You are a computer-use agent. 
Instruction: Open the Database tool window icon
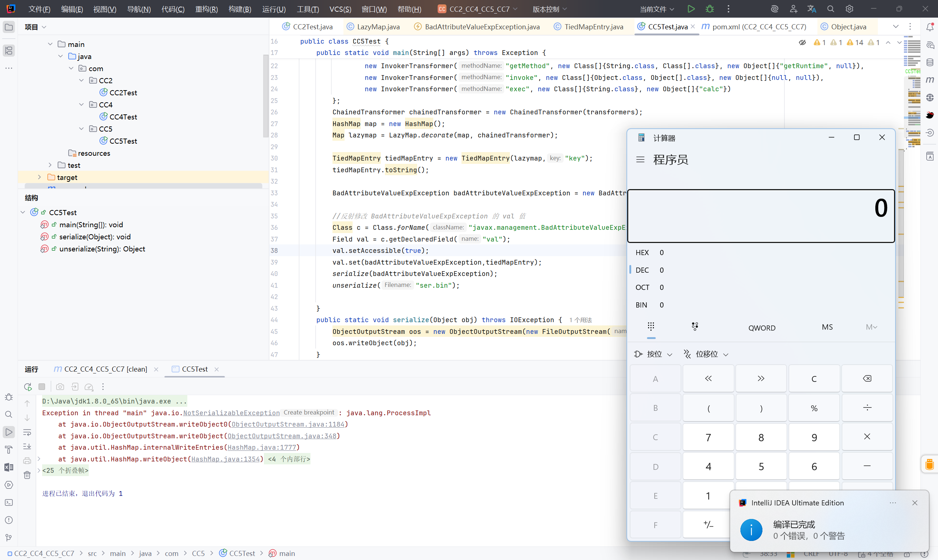(x=930, y=62)
